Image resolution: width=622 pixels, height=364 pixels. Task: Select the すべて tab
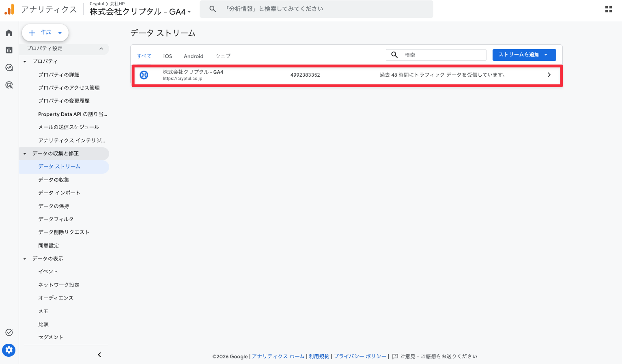coord(144,56)
